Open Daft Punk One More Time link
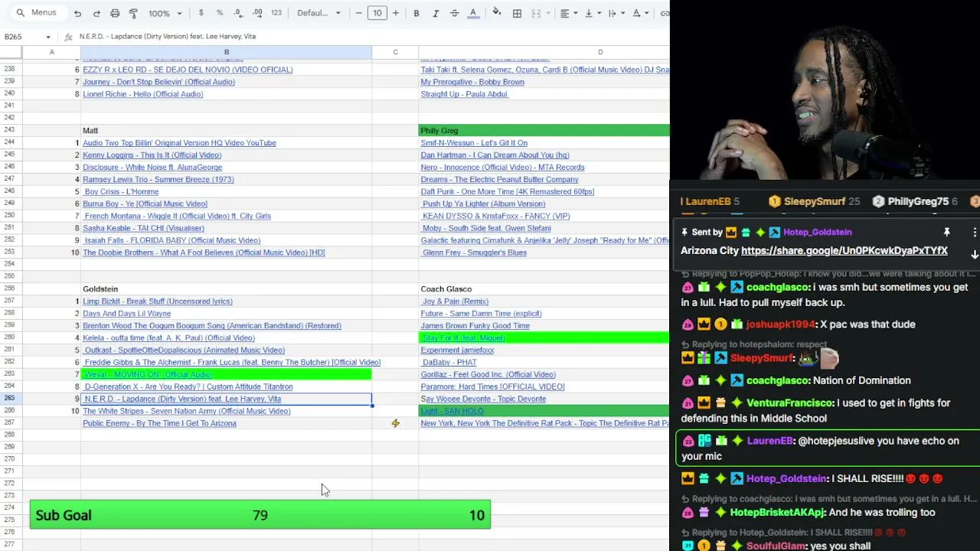The image size is (980, 551). pos(508,192)
